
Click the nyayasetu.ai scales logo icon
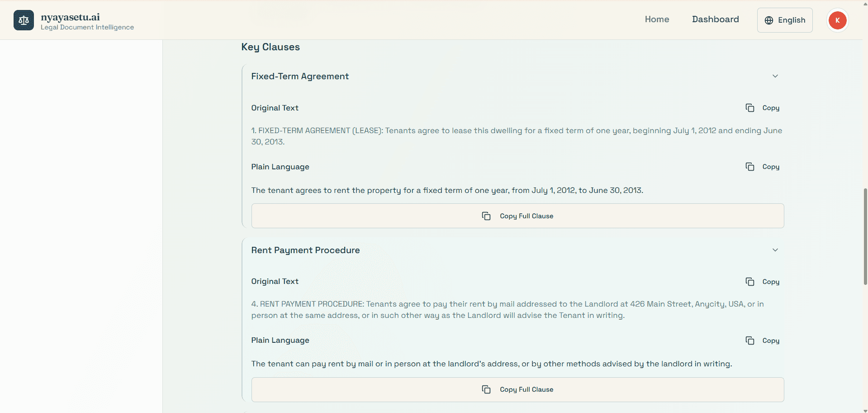24,20
